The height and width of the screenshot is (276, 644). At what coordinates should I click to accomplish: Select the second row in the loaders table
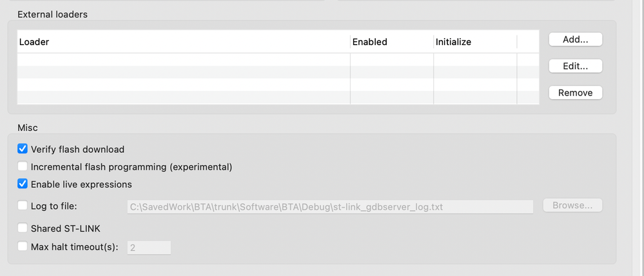tap(183, 72)
